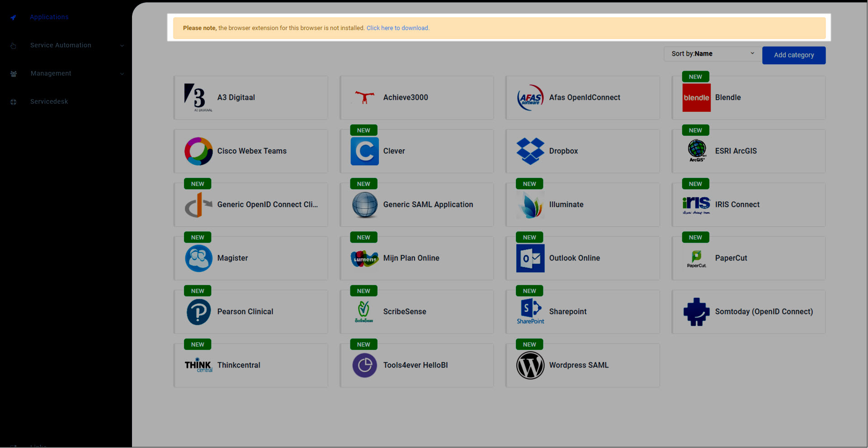The height and width of the screenshot is (448, 868).
Task: Open the Sort by Name dropdown
Action: click(x=712, y=54)
